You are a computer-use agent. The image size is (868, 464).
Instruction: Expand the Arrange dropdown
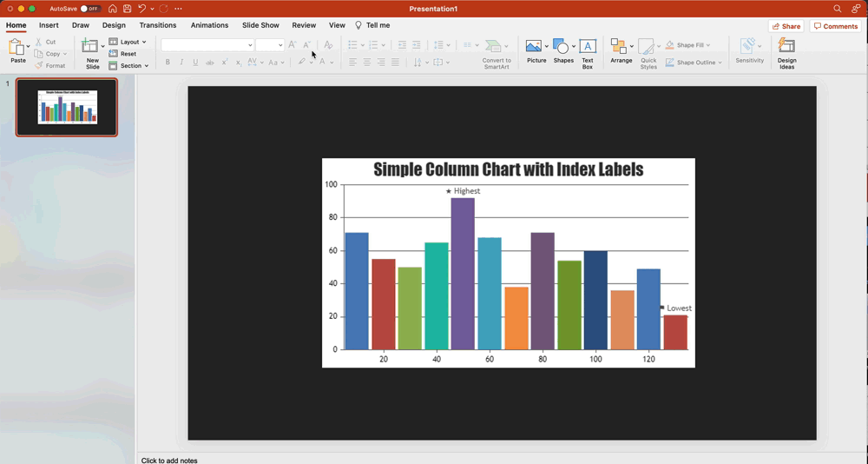pyautogui.click(x=631, y=46)
